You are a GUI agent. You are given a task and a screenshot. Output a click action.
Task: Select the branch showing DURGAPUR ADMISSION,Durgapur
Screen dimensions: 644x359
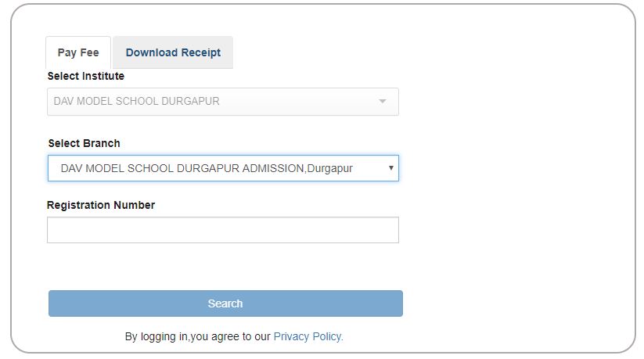click(207, 168)
